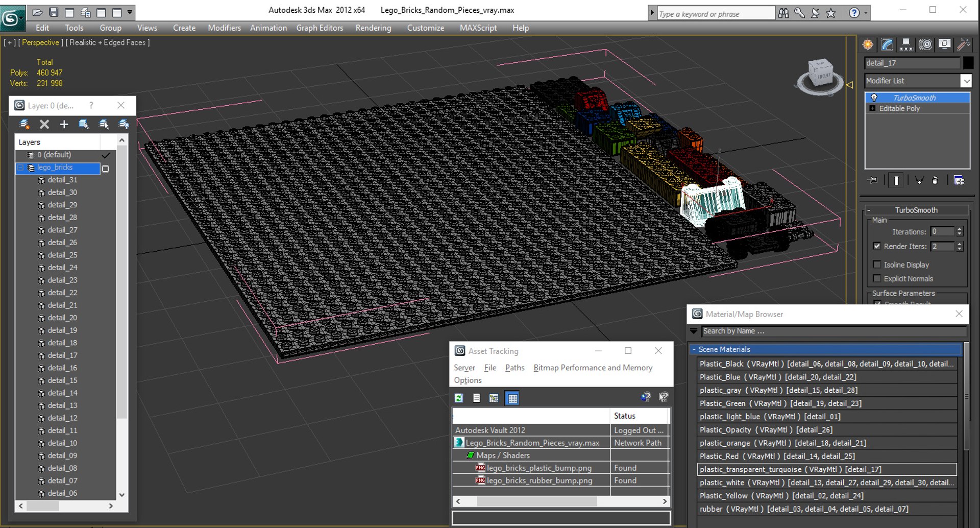Click the sixth Layer toolbar icon, Hide/Unhide All

[124, 124]
